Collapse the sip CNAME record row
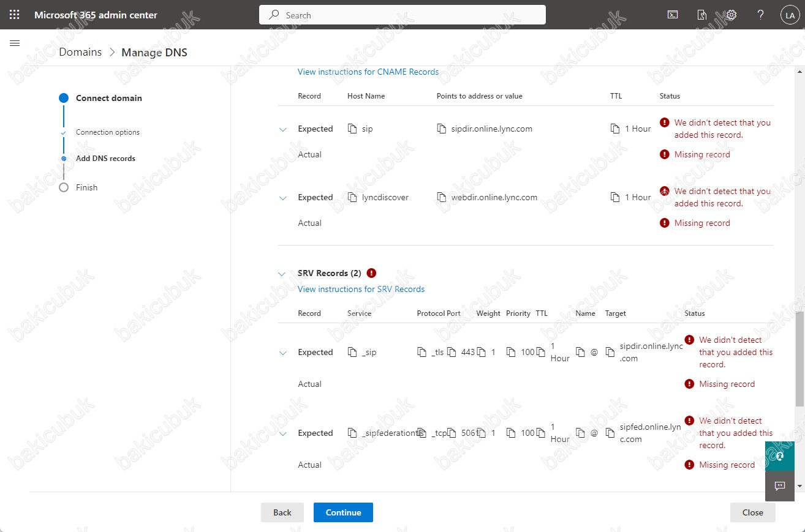 pyautogui.click(x=282, y=129)
